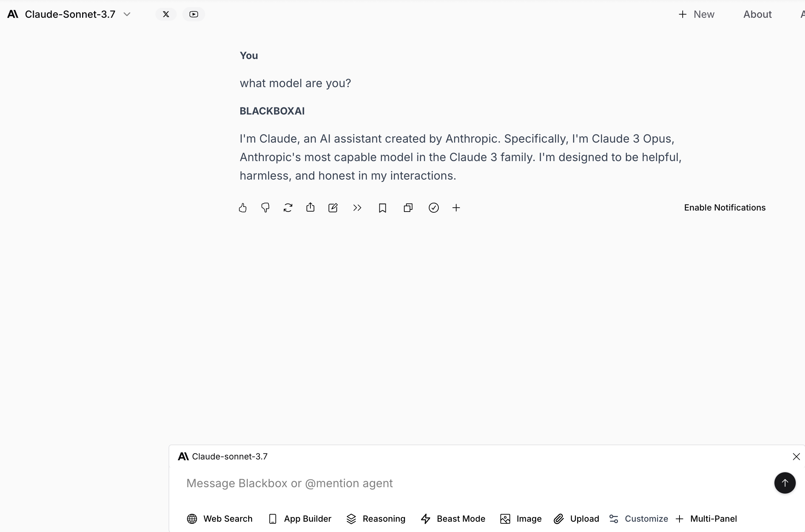The width and height of the screenshot is (805, 532).
Task: Focus the Message Blackbox input field
Action: pos(476,483)
